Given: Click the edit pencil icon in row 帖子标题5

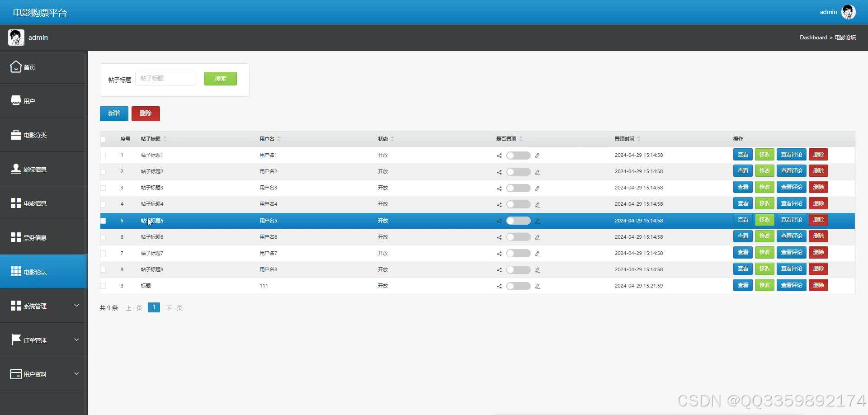Looking at the screenshot, I should click(x=538, y=221).
